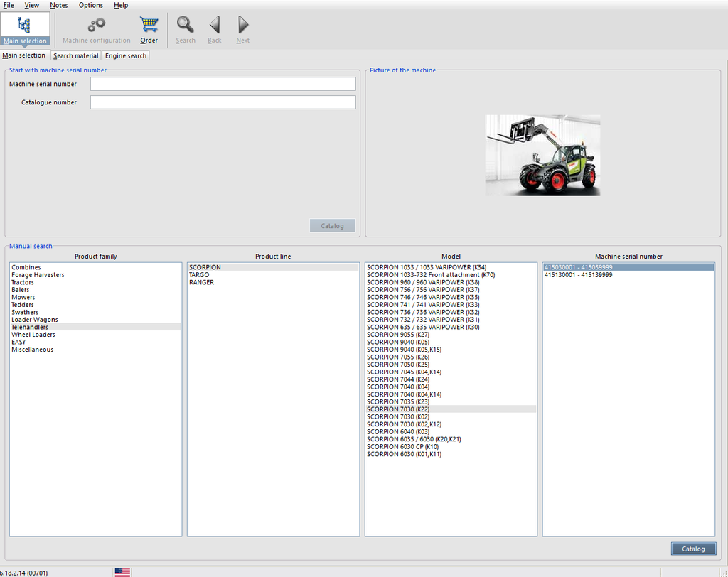Screen dimensions: 728x577
Task: Open the Help menu
Action: [x=121, y=5]
